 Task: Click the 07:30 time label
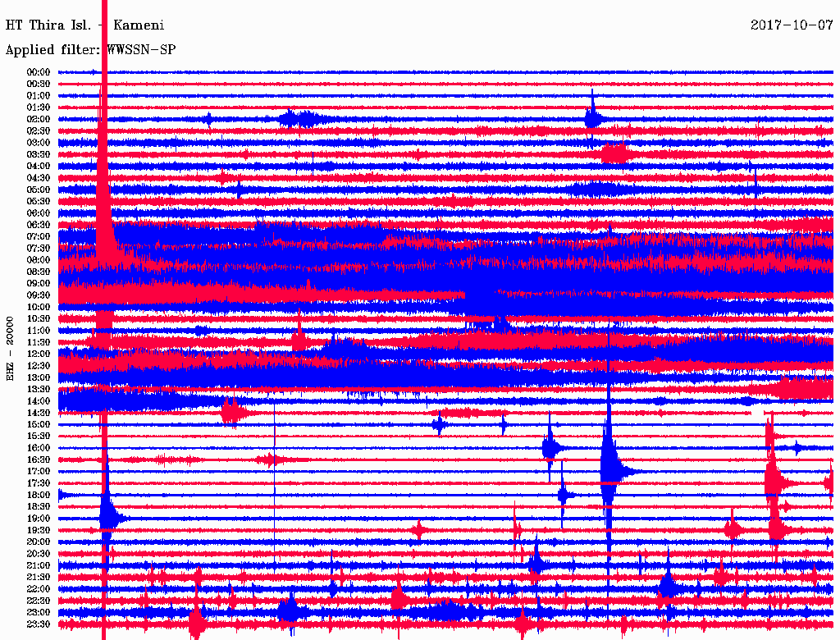pyautogui.click(x=39, y=249)
